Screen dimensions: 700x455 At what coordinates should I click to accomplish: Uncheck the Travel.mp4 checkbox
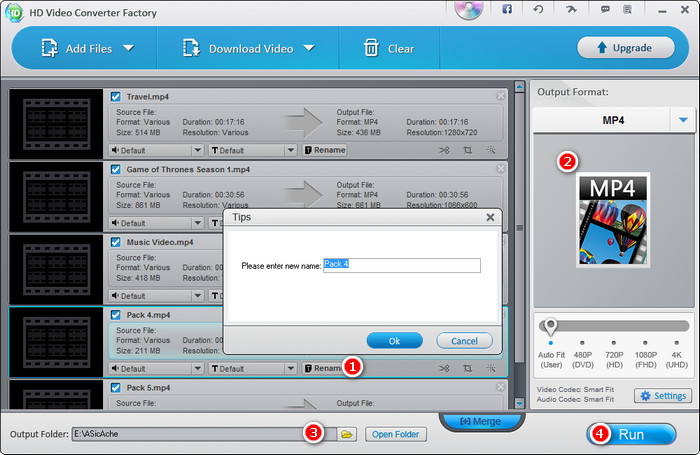click(116, 96)
